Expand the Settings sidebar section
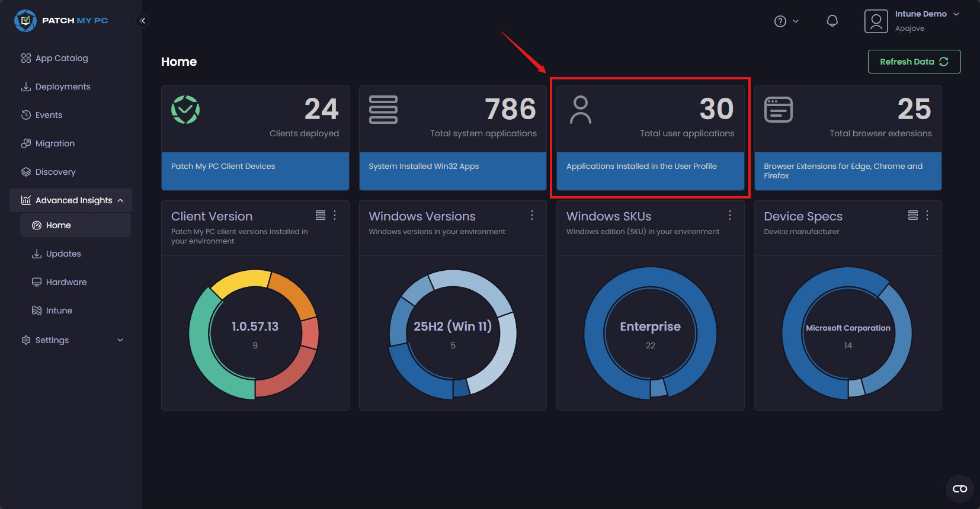Image resolution: width=980 pixels, height=509 pixels. (x=71, y=340)
